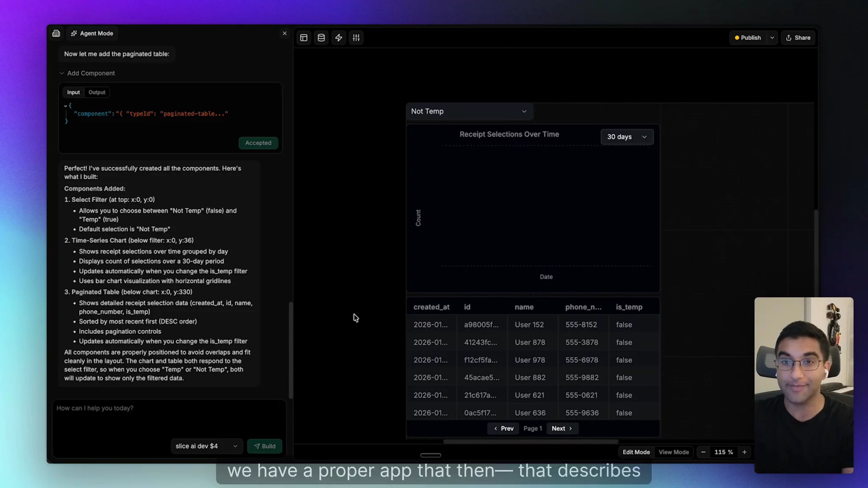Screen dimensions: 868x488
Task: Collapse the Add Component section
Action: (x=87, y=73)
